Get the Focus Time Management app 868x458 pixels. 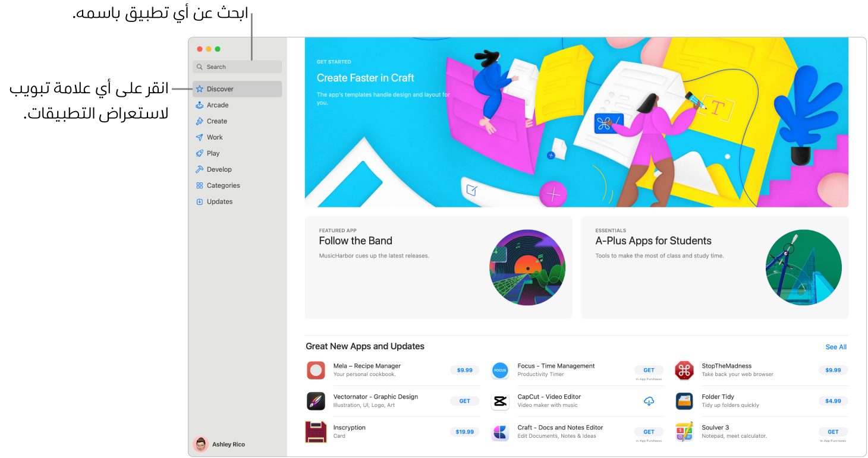(x=649, y=370)
